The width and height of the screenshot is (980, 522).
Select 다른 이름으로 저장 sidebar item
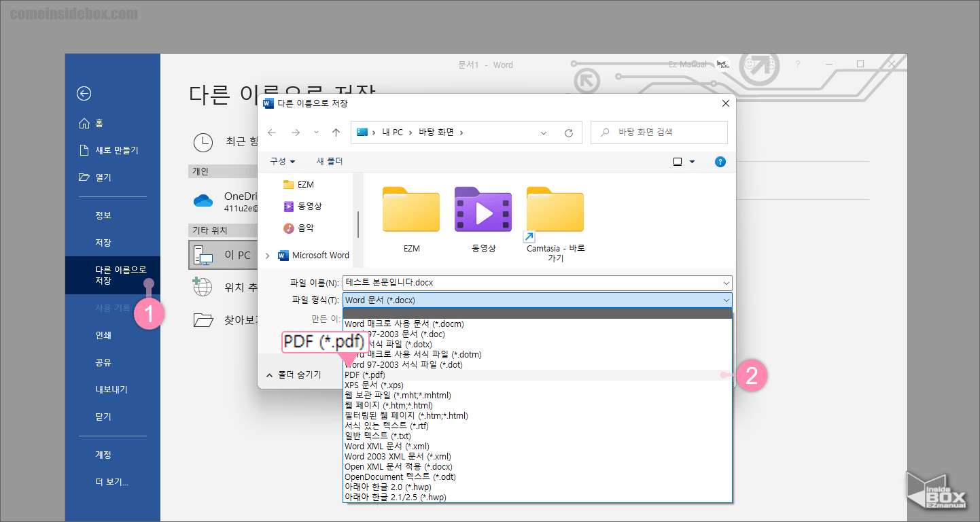112,275
